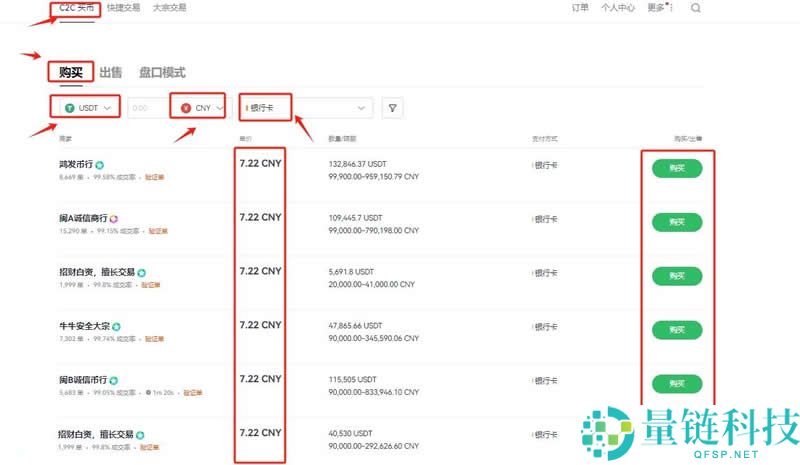Image resolution: width=800 pixels, height=465 pixels.
Task: Click amount 109,445.7 USDT
Action: coord(356,218)
